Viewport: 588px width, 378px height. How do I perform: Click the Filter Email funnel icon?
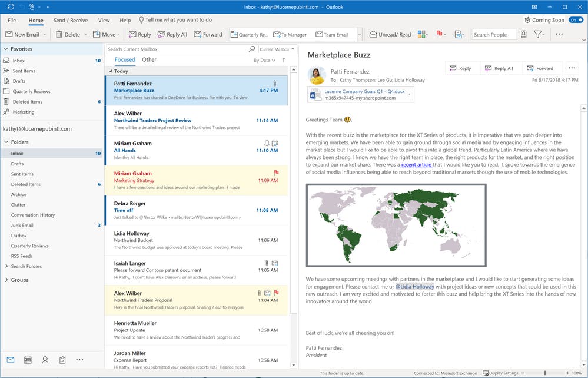tap(539, 35)
